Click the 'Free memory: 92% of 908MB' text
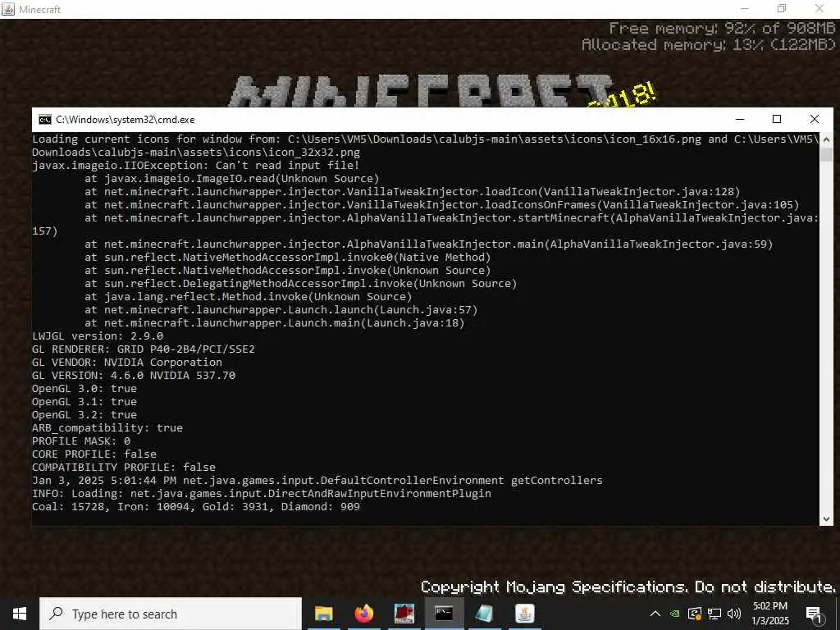This screenshot has width=840, height=630. click(723, 28)
